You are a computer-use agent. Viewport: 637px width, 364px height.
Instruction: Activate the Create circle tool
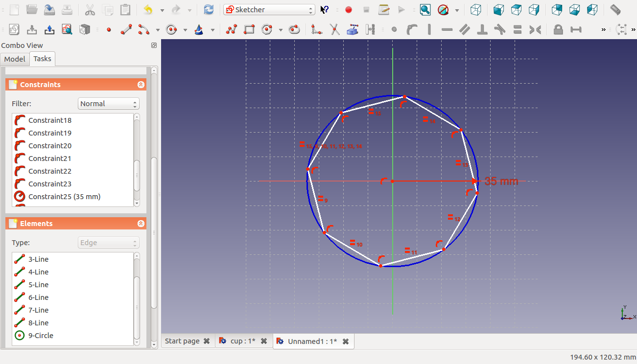tap(171, 29)
